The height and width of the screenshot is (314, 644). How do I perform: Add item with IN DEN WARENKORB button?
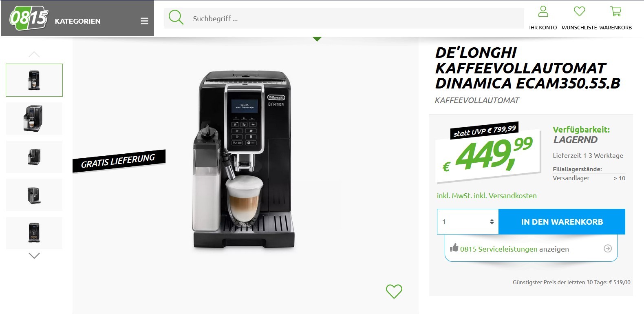(x=562, y=222)
